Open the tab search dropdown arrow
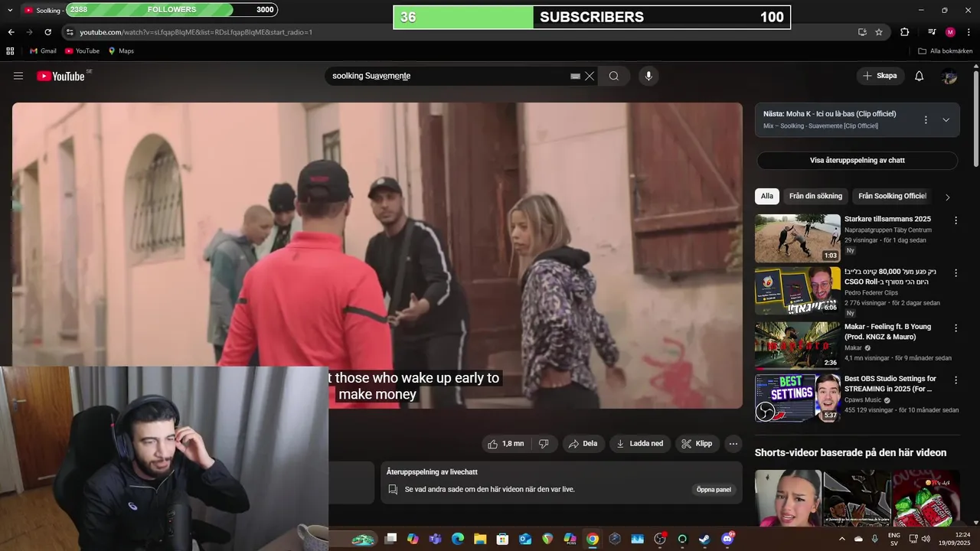The height and width of the screenshot is (551, 980). (10, 10)
